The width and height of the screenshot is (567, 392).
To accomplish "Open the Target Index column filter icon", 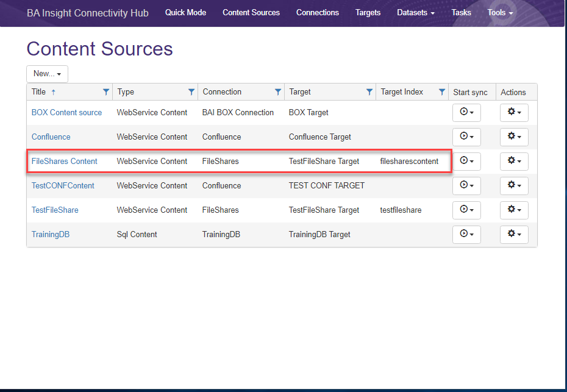I will coord(442,92).
